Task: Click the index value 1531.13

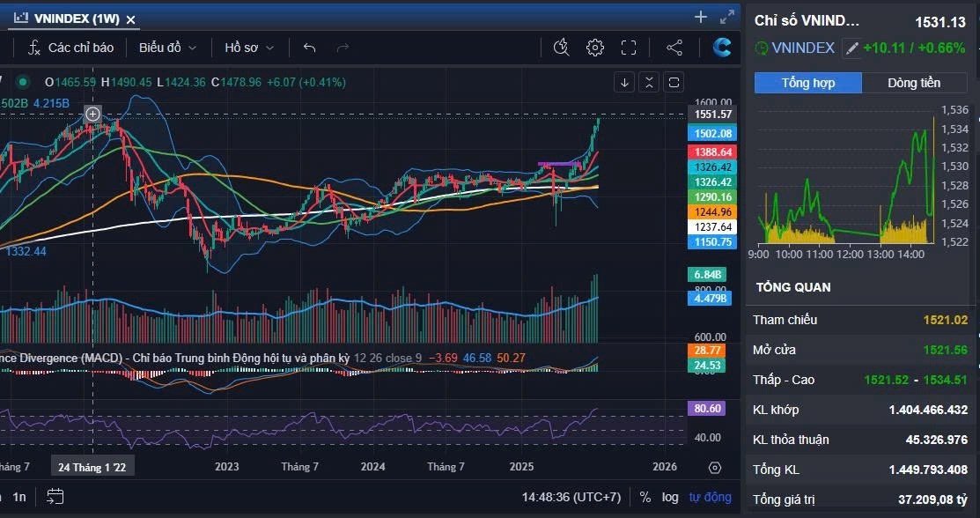Action: 940,22
